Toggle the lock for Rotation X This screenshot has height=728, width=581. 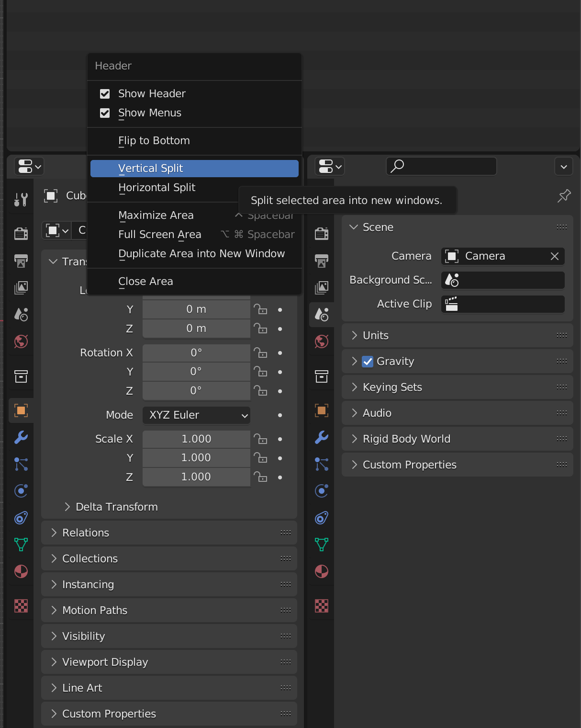pos(260,353)
